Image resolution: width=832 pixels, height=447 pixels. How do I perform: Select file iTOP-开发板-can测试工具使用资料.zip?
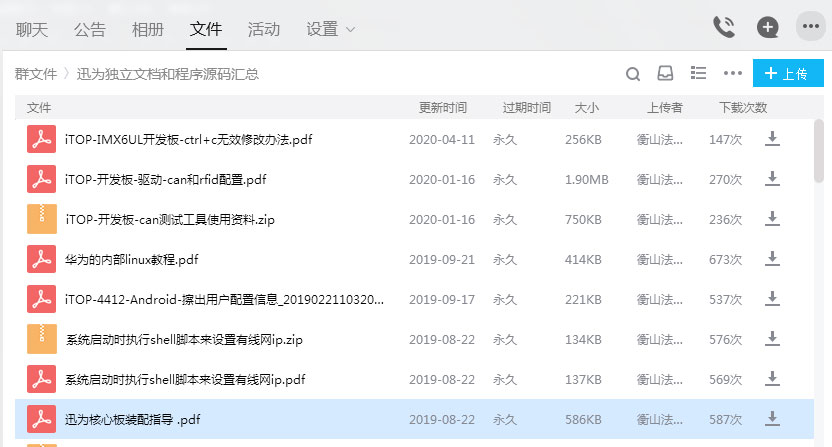(170, 219)
